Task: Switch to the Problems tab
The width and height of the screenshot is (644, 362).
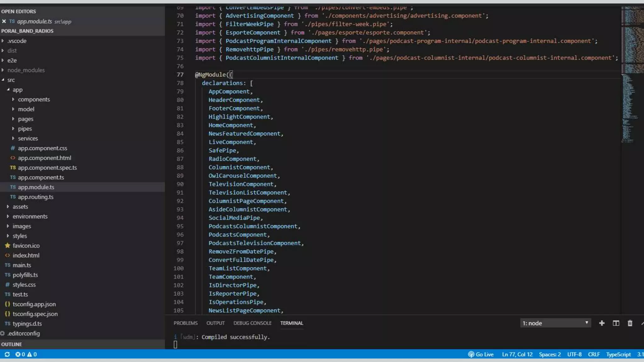Action: tap(186, 323)
